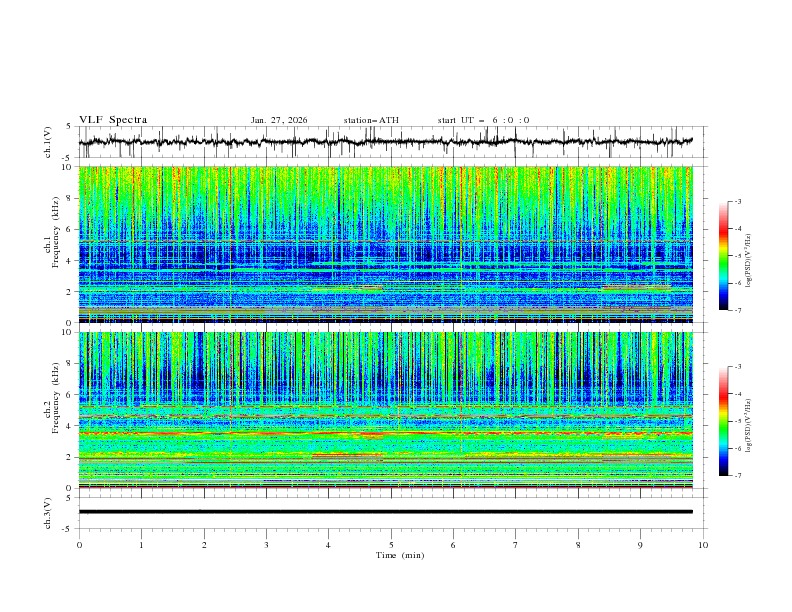The width and height of the screenshot is (792, 612).
Task: Click time axis tick label "6"
Action: [x=453, y=545]
